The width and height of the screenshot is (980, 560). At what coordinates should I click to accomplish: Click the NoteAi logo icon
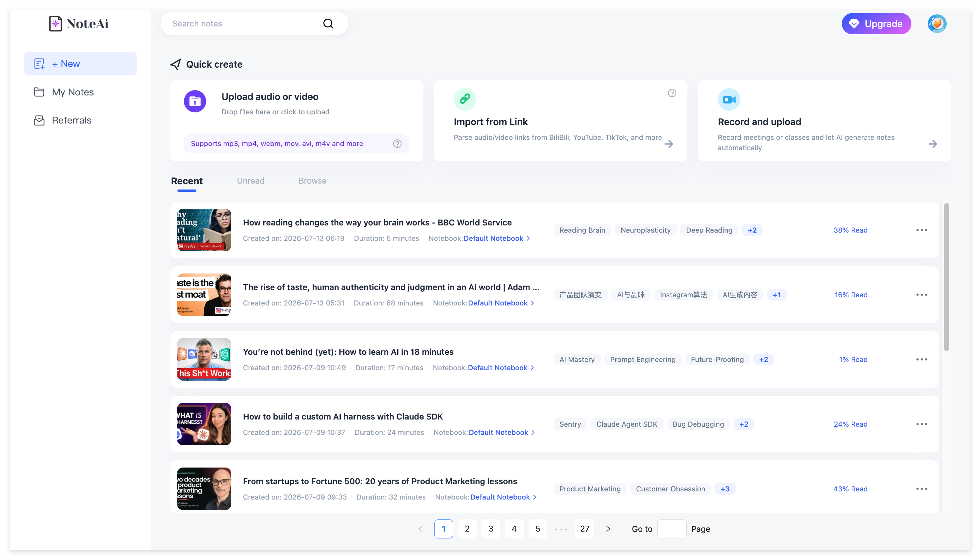[x=55, y=24]
